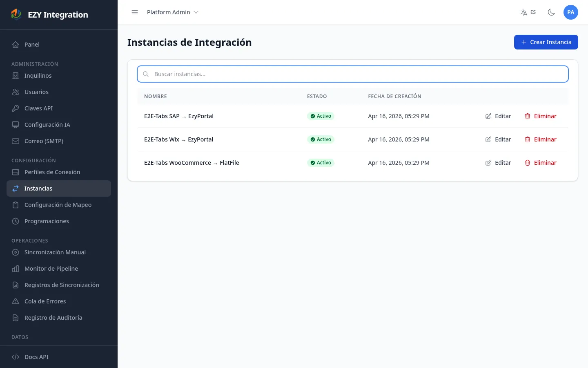The height and width of the screenshot is (368, 588).
Task: Click the NOMBRE column header
Action: coord(156,96)
